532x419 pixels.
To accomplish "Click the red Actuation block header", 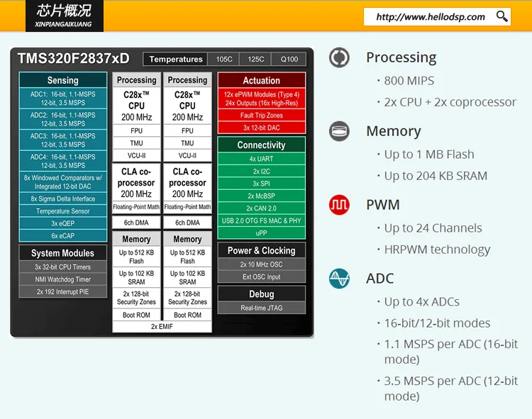I will 261,81.
